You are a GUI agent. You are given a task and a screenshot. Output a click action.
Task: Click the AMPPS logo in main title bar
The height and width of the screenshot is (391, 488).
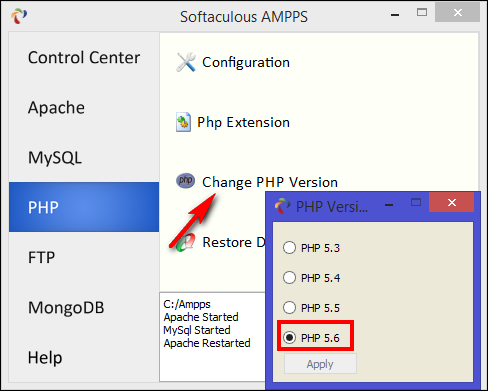pyautogui.click(x=19, y=16)
